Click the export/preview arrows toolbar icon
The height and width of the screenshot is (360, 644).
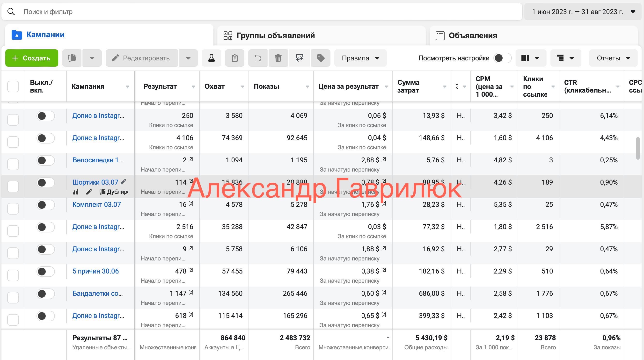[x=299, y=58]
